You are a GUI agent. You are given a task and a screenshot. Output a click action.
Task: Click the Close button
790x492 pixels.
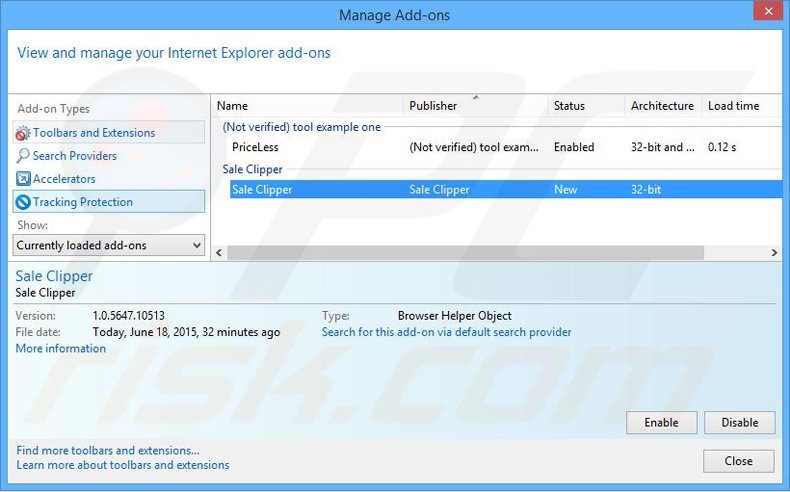tap(739, 461)
